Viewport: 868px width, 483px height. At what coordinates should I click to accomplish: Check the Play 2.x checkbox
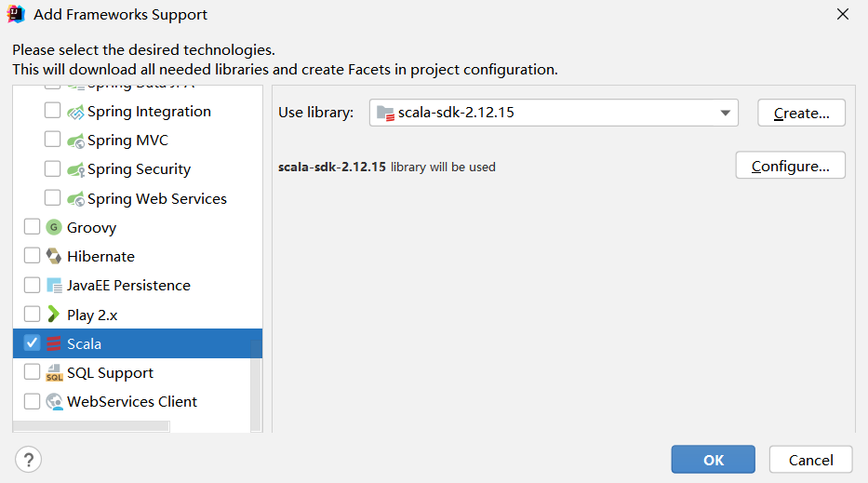[x=33, y=314]
